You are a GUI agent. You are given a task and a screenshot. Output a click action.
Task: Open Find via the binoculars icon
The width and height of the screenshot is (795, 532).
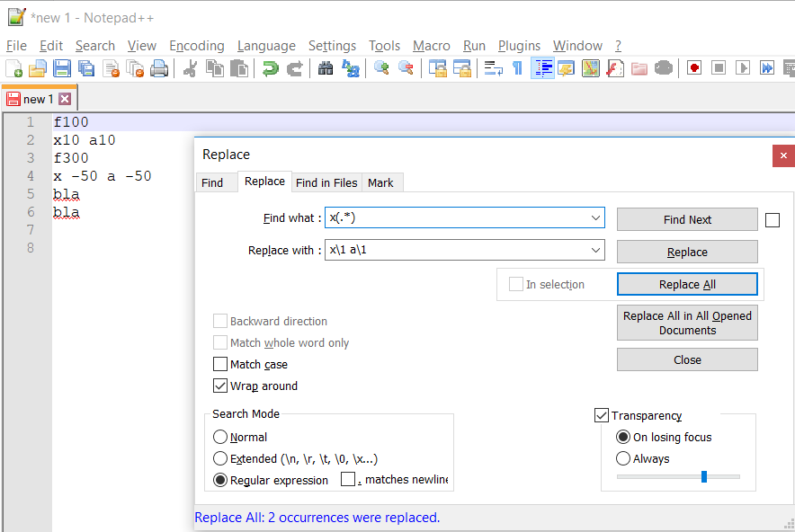click(326, 68)
